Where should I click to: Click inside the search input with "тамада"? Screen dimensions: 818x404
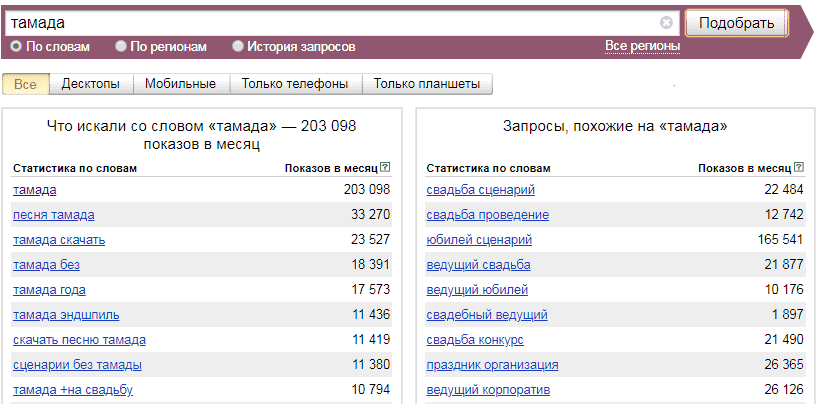tap(330, 22)
